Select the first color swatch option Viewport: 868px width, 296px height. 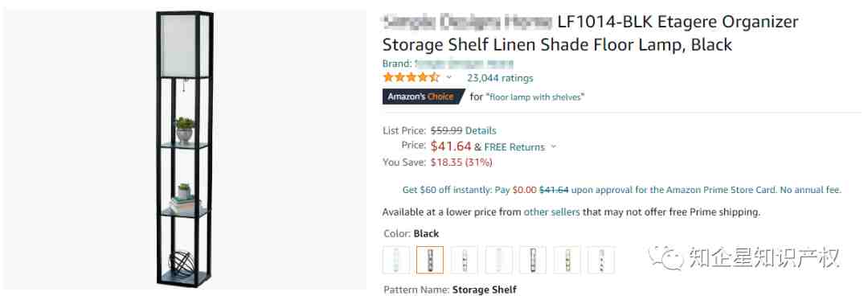pyautogui.click(x=396, y=260)
